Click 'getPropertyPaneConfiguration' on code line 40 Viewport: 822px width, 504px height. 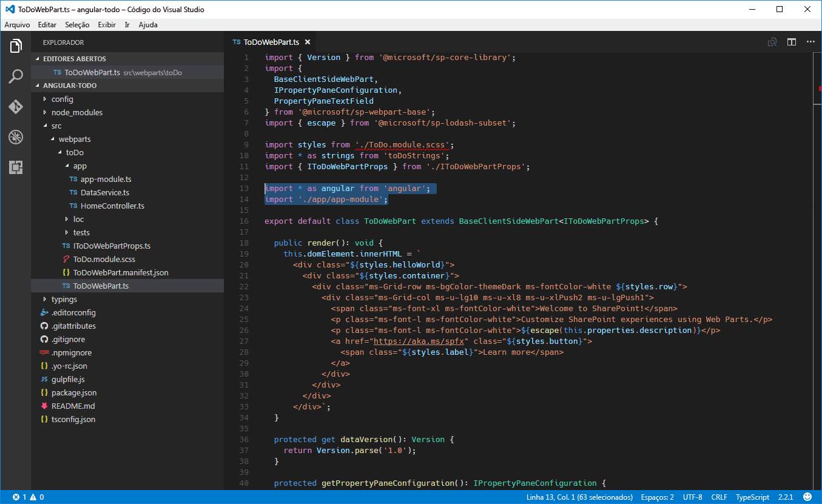point(388,483)
